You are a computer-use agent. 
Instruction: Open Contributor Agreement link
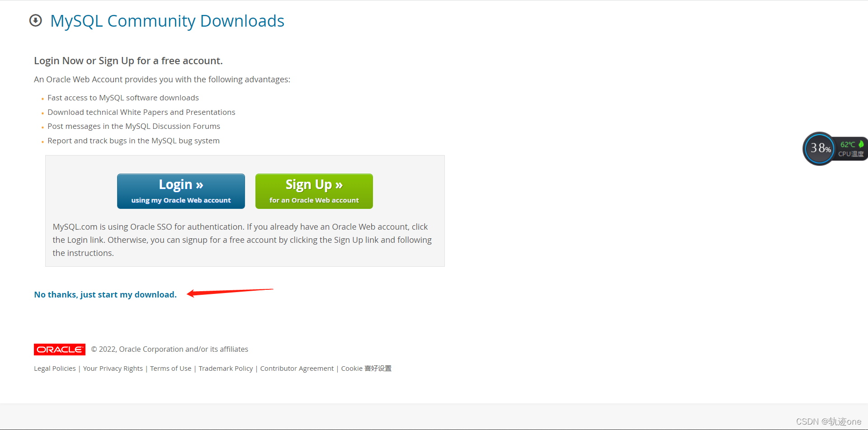point(297,369)
